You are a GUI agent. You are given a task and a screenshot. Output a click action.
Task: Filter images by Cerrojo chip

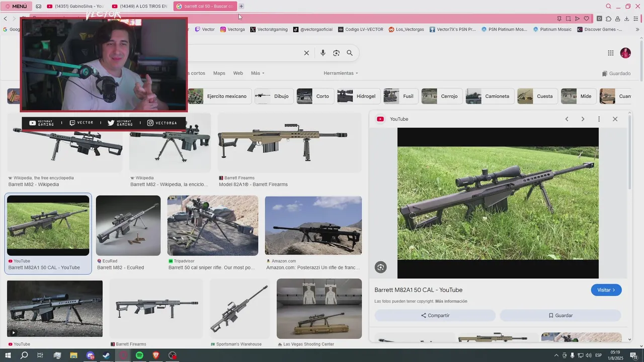click(442, 96)
